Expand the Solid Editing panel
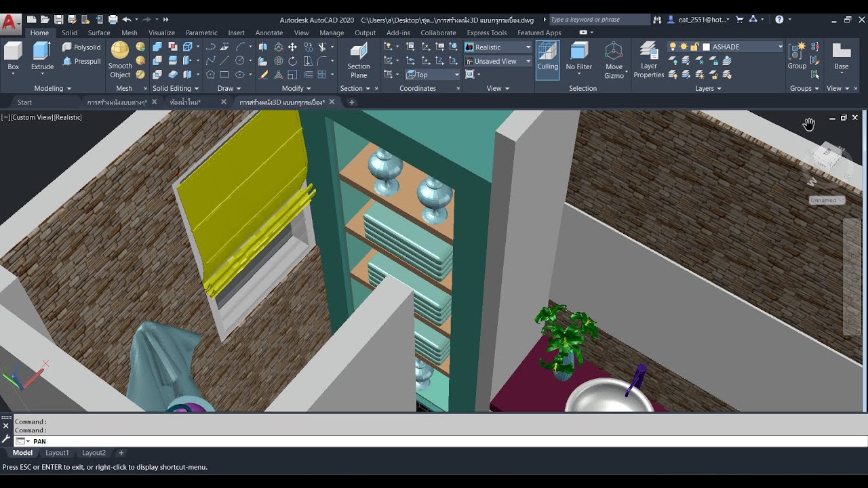 pos(176,88)
